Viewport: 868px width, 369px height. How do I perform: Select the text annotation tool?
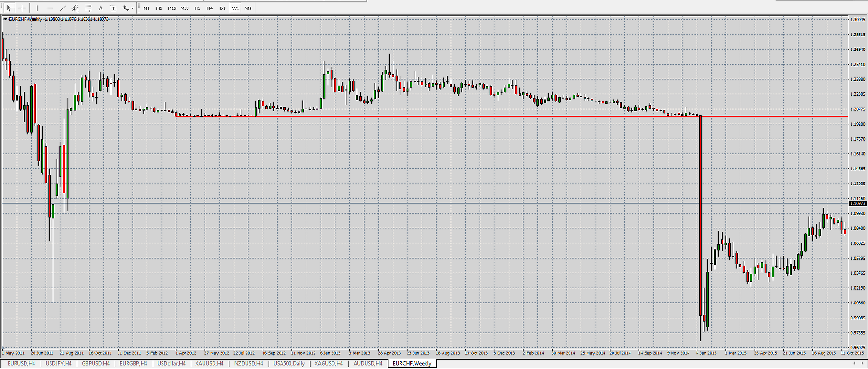click(101, 8)
